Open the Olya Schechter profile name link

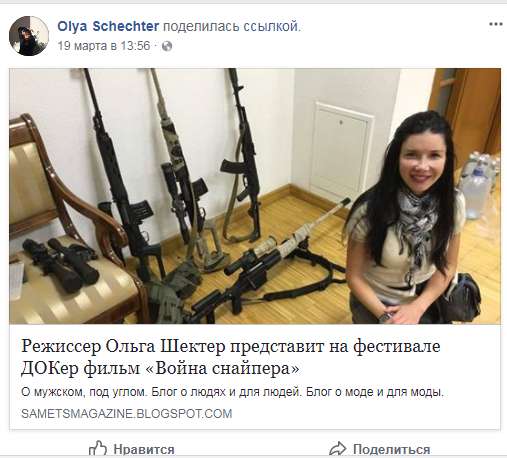pos(108,26)
